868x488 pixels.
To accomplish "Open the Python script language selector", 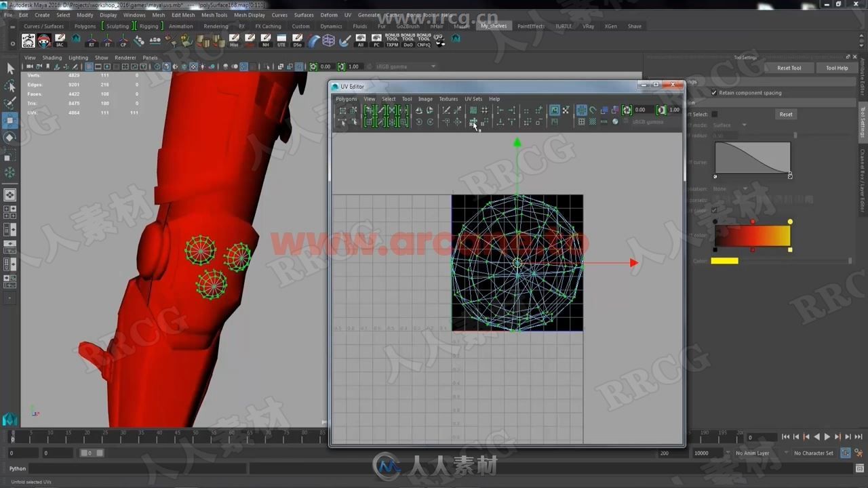I will [18, 468].
